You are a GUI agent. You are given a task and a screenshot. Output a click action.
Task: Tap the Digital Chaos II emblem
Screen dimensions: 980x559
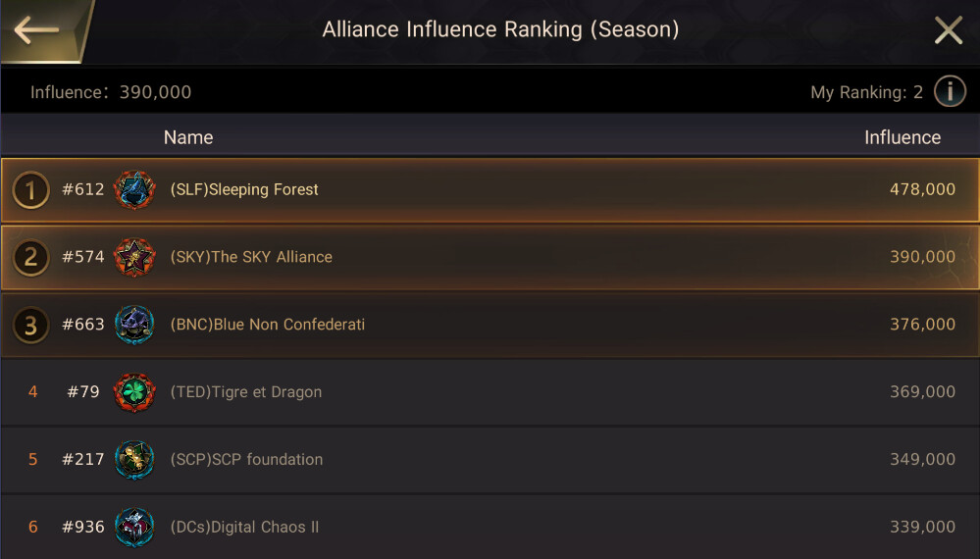(x=134, y=527)
